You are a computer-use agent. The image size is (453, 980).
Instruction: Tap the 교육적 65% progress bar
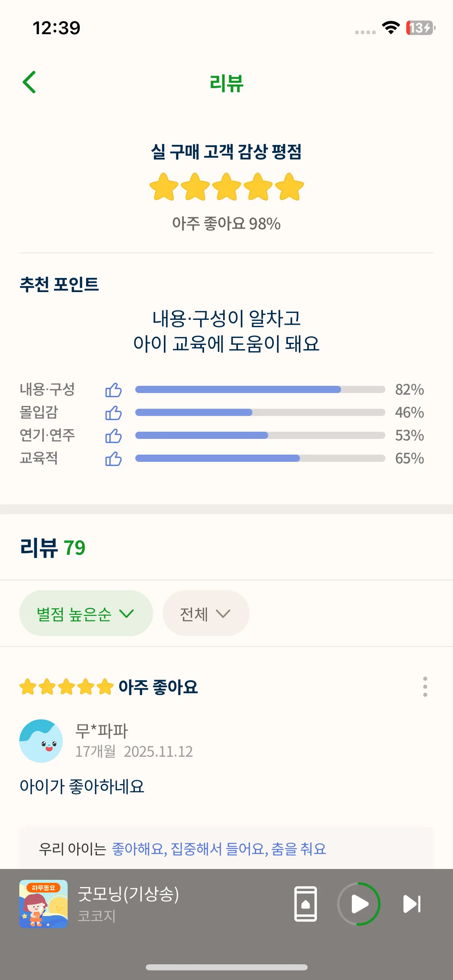click(260, 458)
